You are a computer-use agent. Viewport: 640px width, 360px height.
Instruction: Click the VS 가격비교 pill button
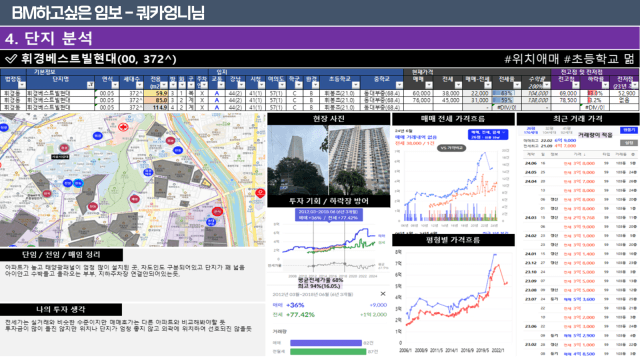pyautogui.click(x=452, y=148)
